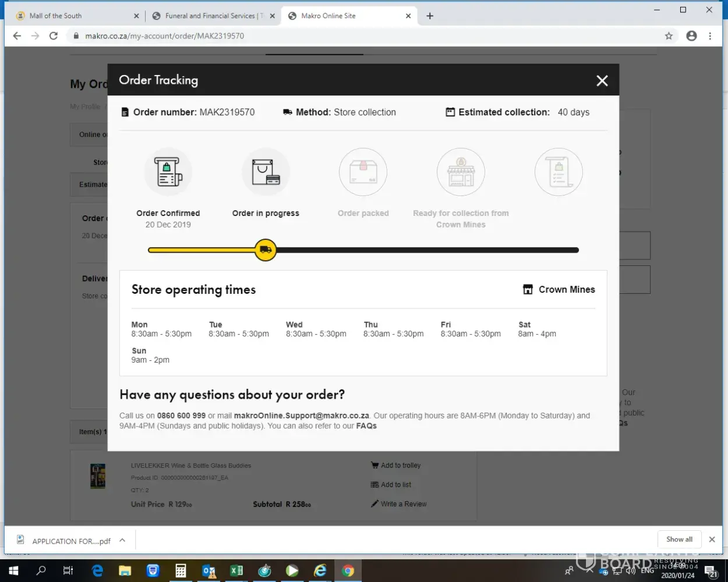728x582 pixels.
Task: Click the final greyed-out document step icon
Action: click(559, 172)
